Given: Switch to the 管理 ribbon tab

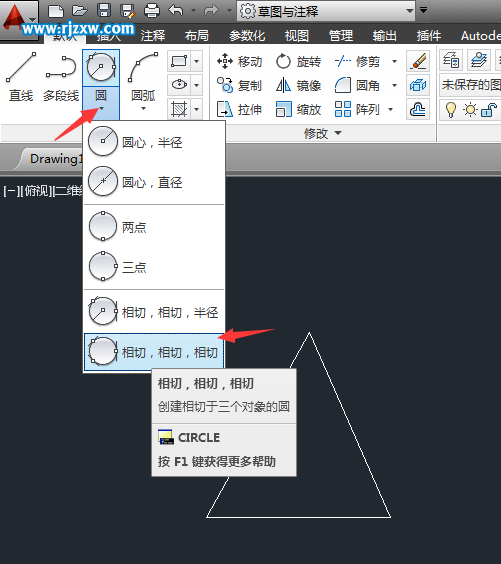Looking at the screenshot, I should [x=341, y=36].
